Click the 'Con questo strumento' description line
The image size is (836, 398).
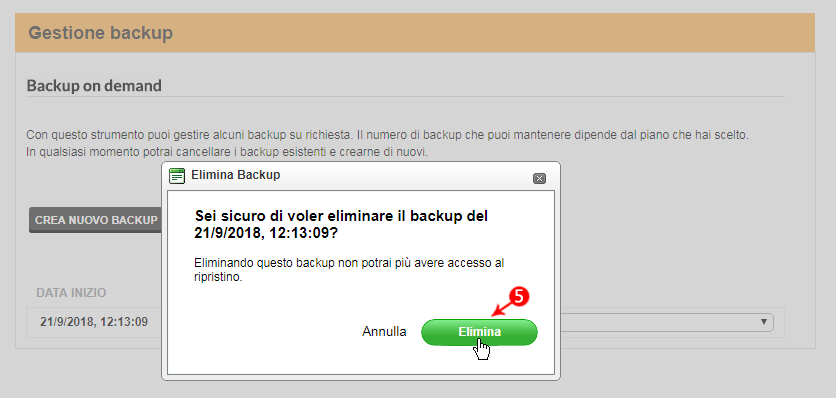click(x=388, y=134)
